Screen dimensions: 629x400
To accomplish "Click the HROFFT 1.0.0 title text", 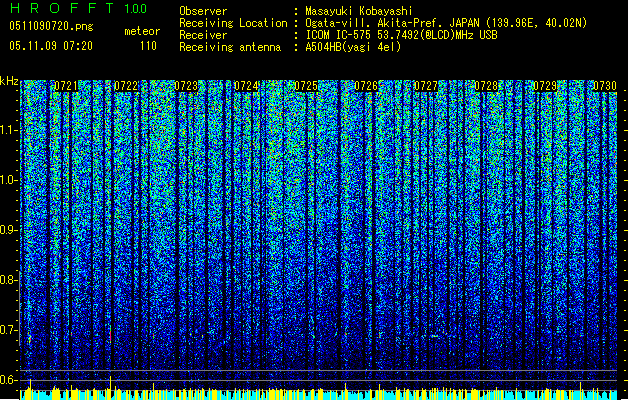I will click(79, 8).
